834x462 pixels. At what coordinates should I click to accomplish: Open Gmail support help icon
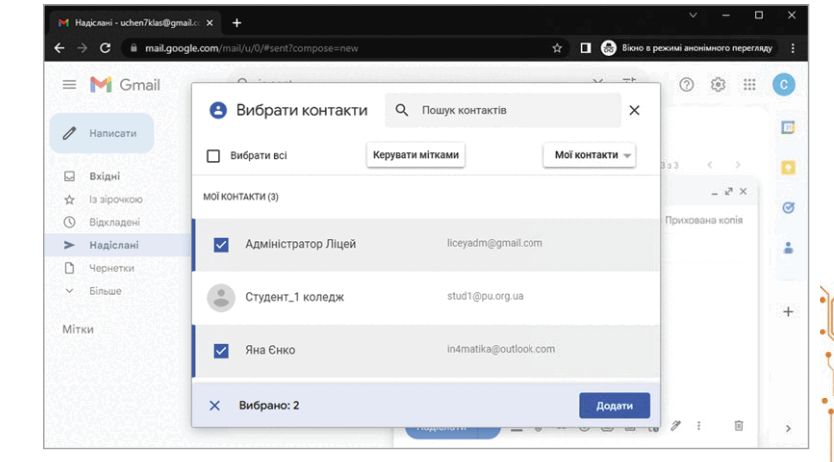(686, 85)
